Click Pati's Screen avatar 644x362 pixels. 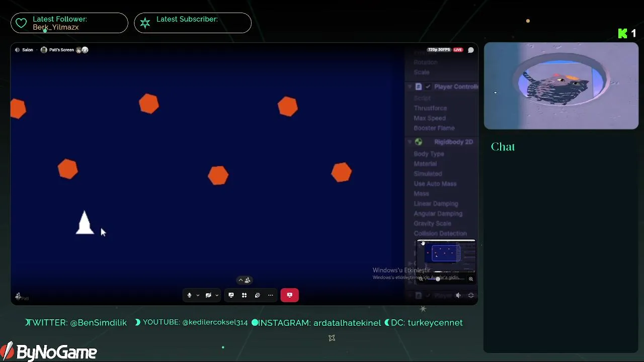click(x=44, y=50)
